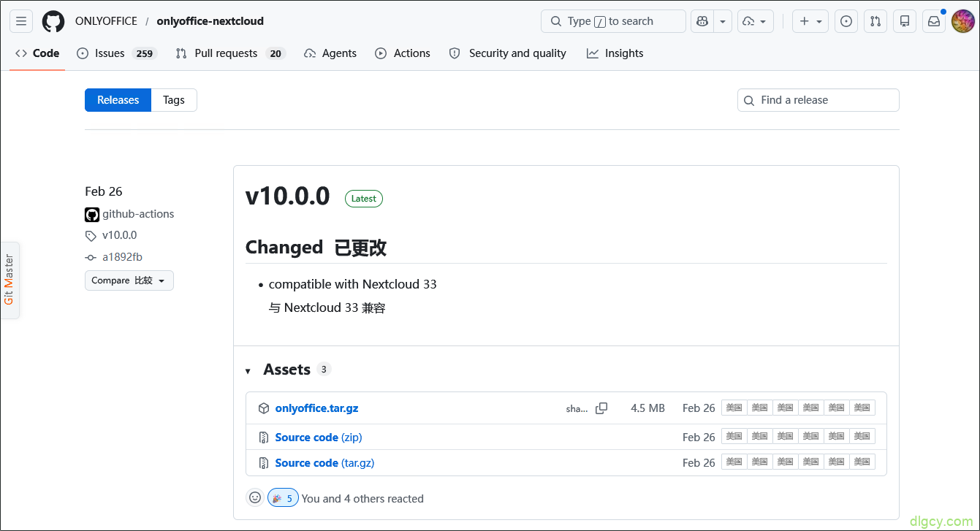Click first 美国 mirror button for onlyoffice.tar.gz
The image size is (980, 531).
[734, 408]
